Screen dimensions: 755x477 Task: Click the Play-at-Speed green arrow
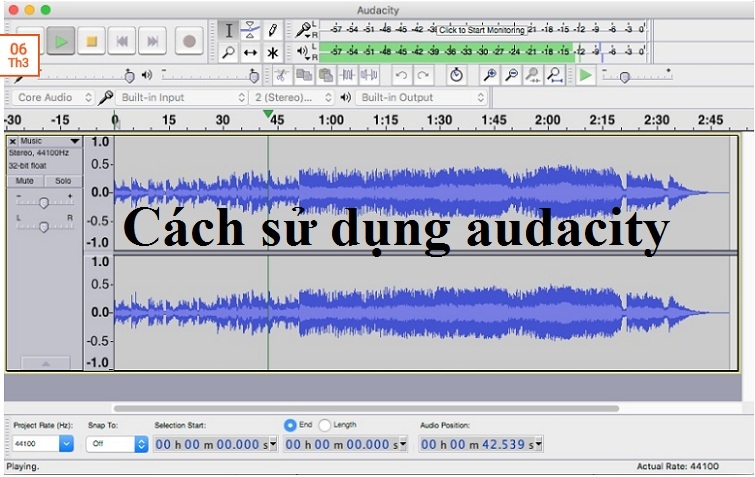pyautogui.click(x=586, y=75)
